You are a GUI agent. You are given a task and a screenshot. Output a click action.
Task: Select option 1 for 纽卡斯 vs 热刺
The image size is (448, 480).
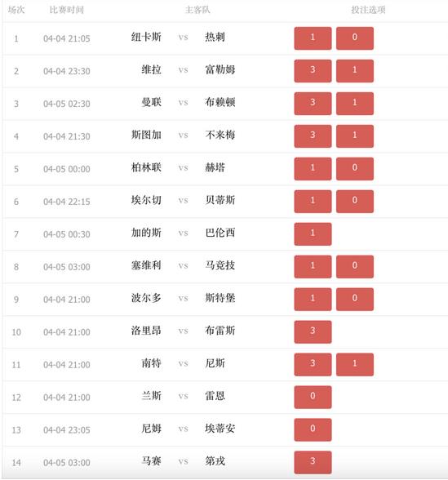pos(313,38)
